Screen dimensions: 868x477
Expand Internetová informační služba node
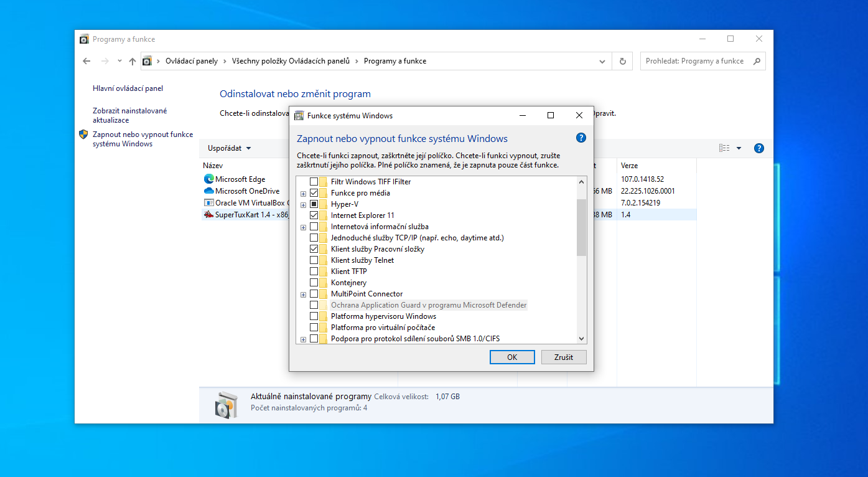point(303,227)
